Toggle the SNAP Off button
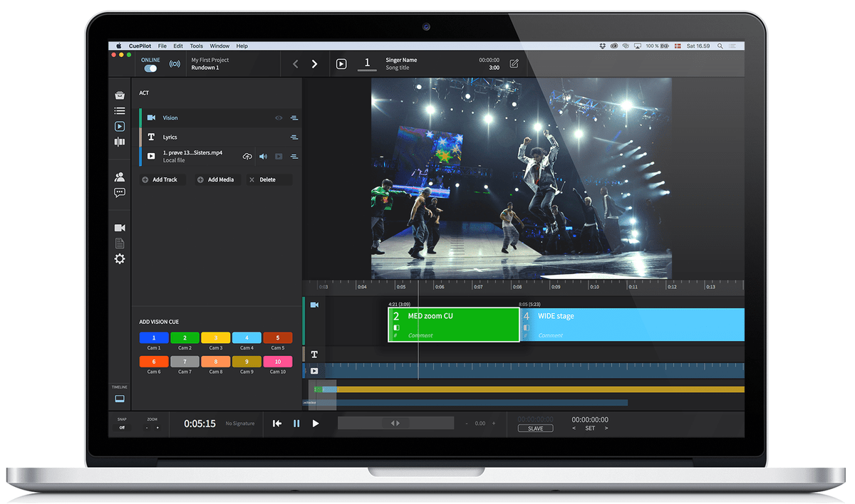The image size is (855, 504). 122,427
